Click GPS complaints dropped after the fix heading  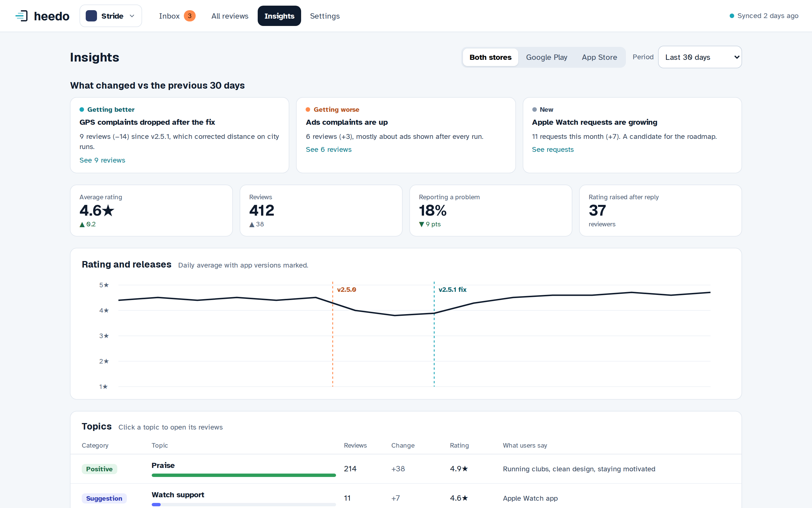click(147, 122)
